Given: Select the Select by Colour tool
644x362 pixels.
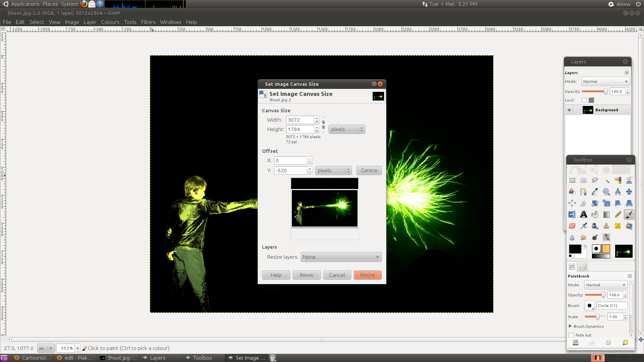Looking at the screenshot, I should click(x=618, y=180).
